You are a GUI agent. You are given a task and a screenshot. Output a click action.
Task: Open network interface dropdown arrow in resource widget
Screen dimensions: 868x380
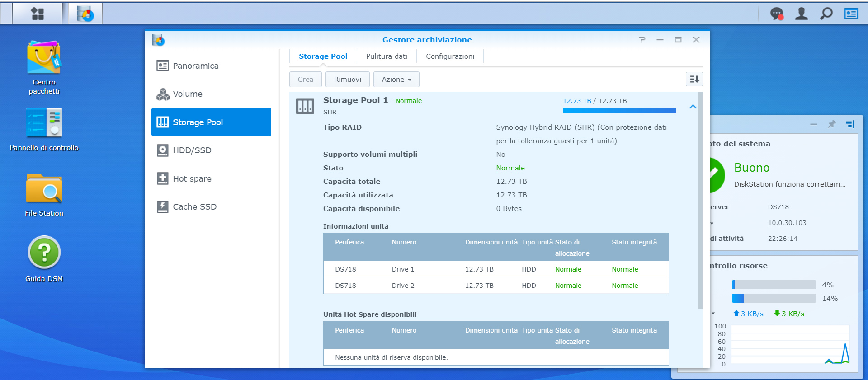click(713, 313)
